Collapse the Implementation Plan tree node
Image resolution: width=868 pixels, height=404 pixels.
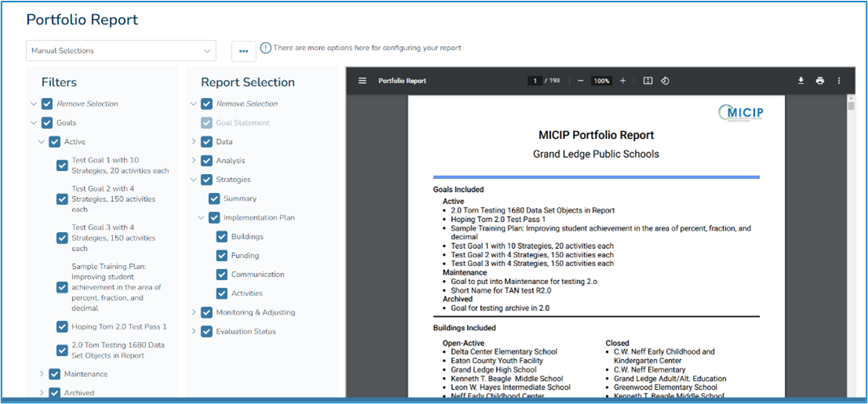pos(202,218)
